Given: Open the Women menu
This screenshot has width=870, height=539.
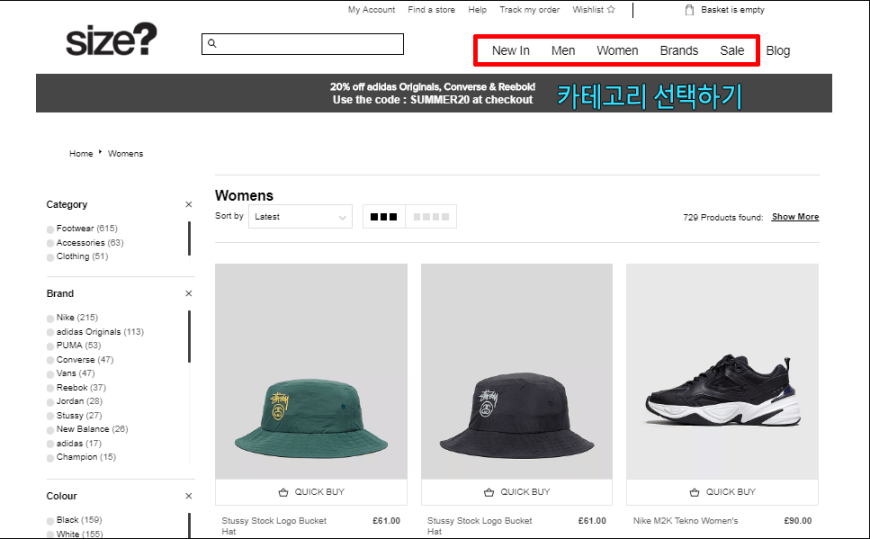Looking at the screenshot, I should tap(617, 51).
